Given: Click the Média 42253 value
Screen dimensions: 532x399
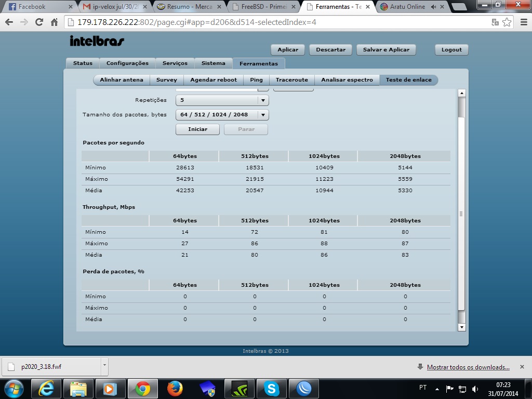Looking at the screenshot, I should (185, 190).
